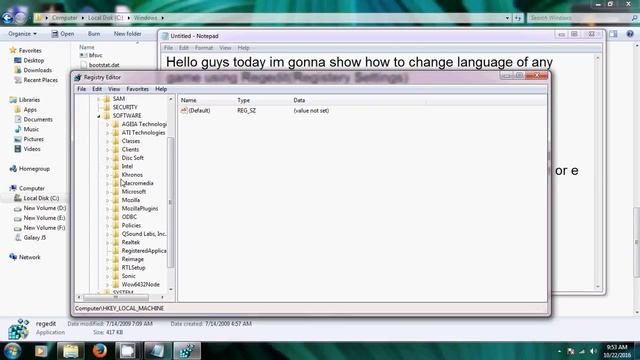This screenshot has height=360, width=640.
Task: Click the Explorer back navigation button
Action: tap(7, 18)
